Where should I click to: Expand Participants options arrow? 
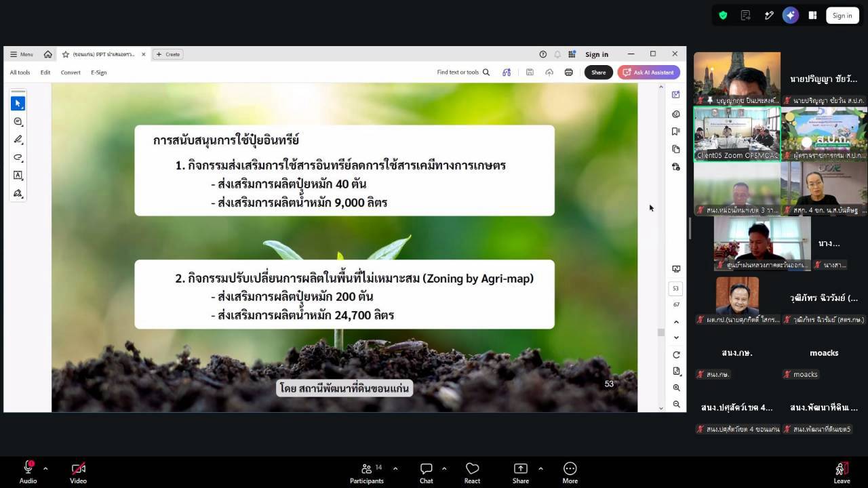click(395, 468)
